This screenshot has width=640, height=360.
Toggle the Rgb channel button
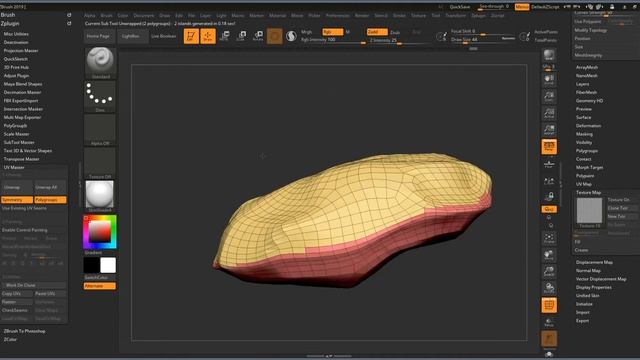click(333, 32)
